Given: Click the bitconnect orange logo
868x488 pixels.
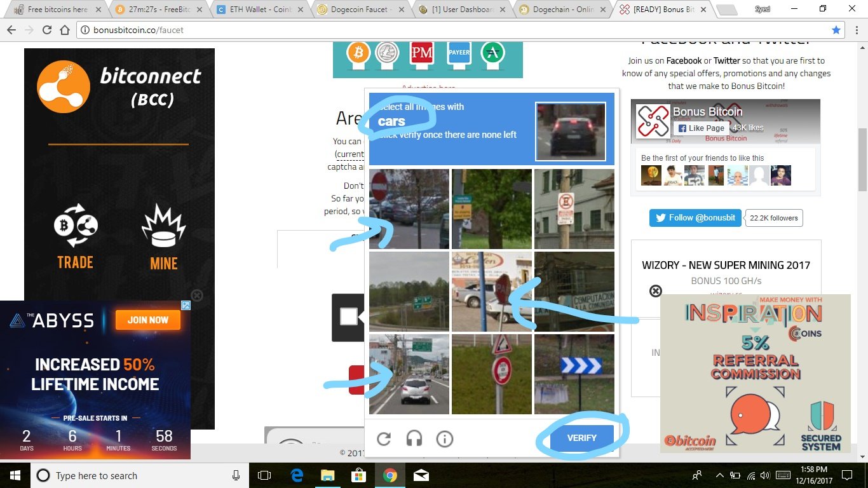Looking at the screenshot, I should pos(64,87).
